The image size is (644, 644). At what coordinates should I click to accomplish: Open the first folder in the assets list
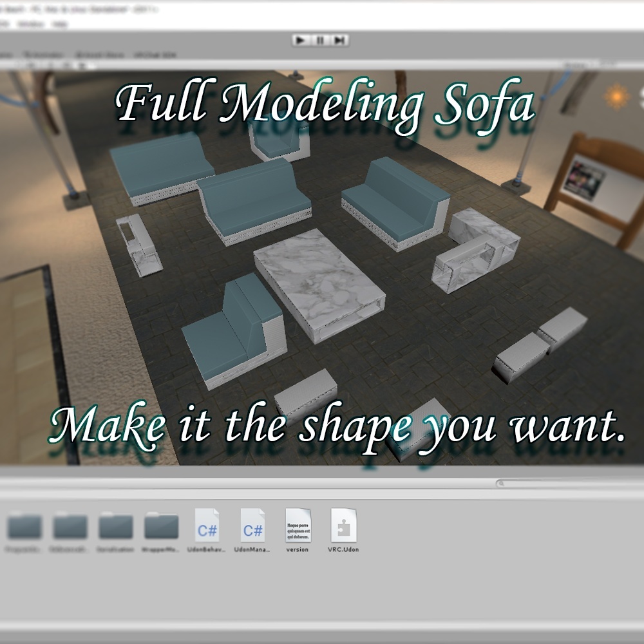(x=24, y=530)
